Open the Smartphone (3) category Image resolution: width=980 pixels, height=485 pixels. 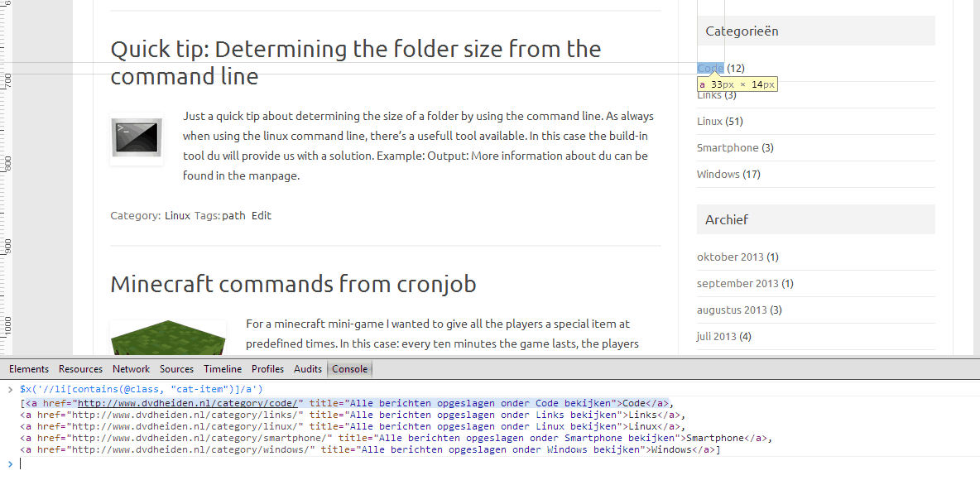coord(728,147)
